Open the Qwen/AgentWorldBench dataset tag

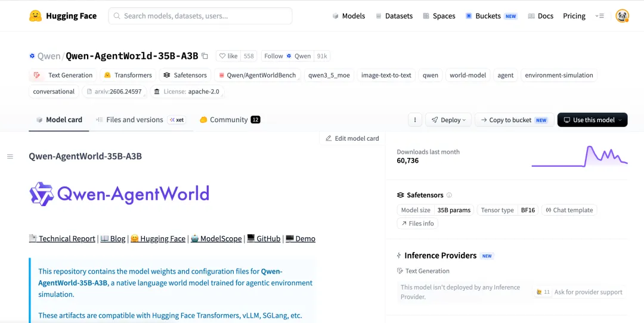(x=258, y=75)
